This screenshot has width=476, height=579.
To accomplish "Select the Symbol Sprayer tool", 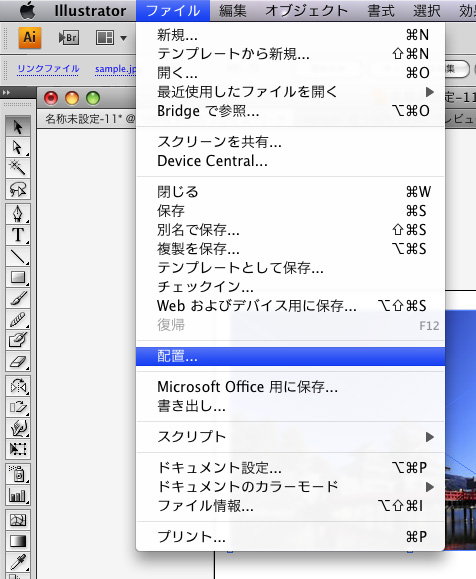I will pyautogui.click(x=18, y=474).
